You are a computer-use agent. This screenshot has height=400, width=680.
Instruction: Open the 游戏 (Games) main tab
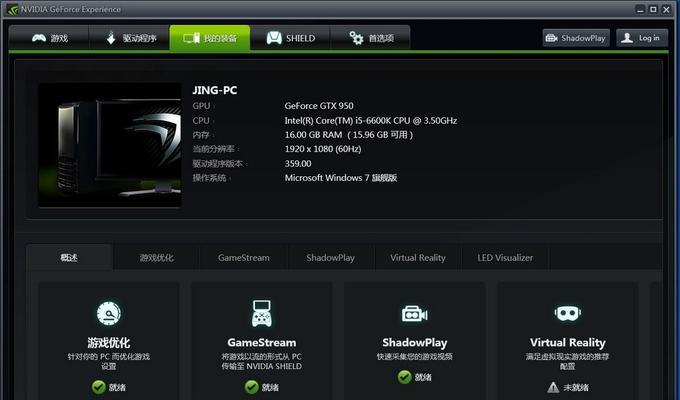point(49,38)
